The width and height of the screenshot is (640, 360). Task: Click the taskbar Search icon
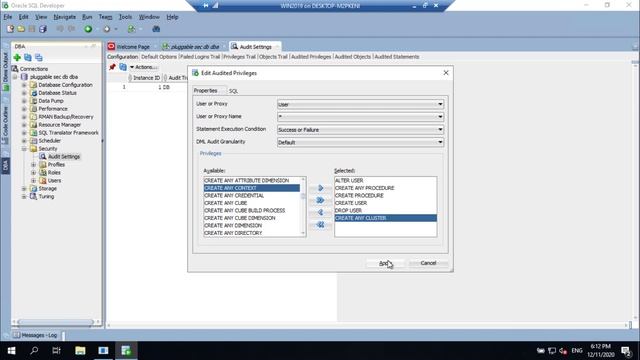(34, 351)
